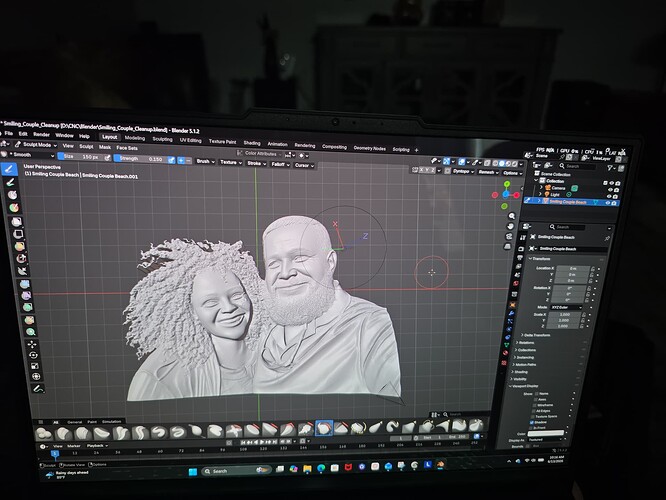Click the pin icon beside the Smiling Couple Beach name in Properties

pos(607,239)
